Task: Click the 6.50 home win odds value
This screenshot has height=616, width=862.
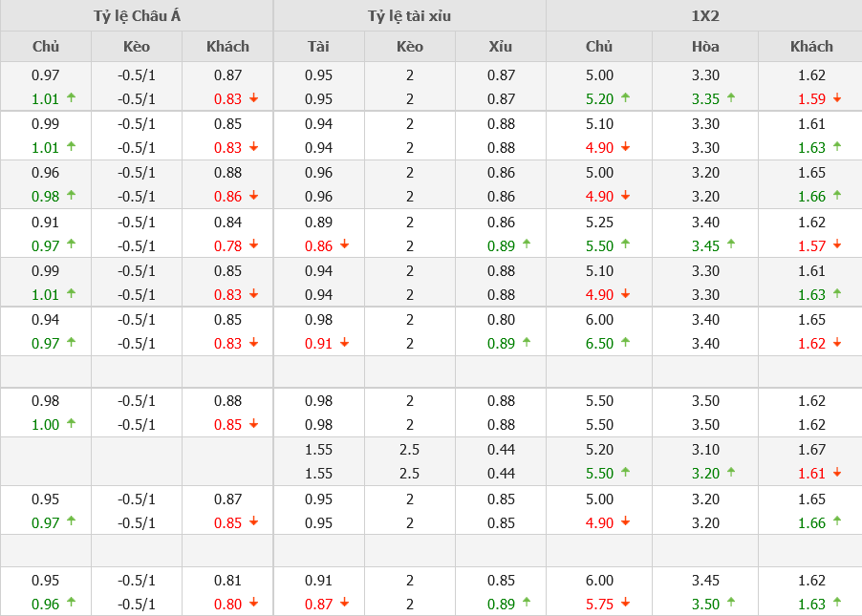Action: coord(599,343)
